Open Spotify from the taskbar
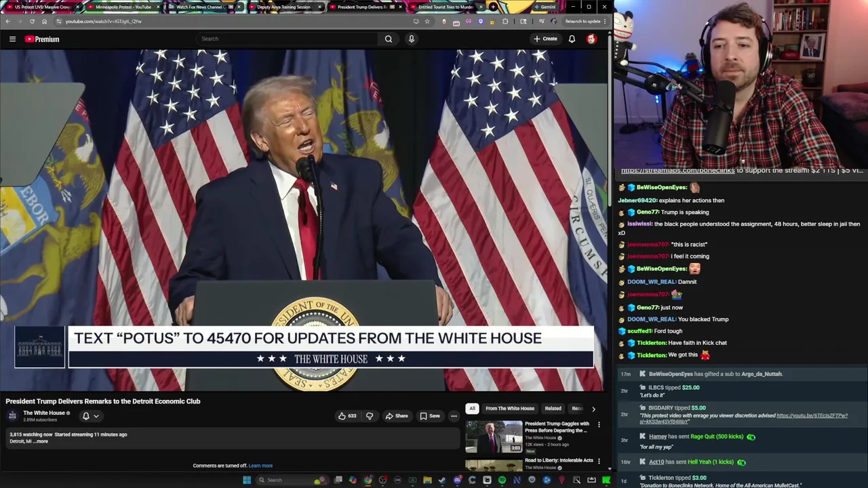 (502, 480)
